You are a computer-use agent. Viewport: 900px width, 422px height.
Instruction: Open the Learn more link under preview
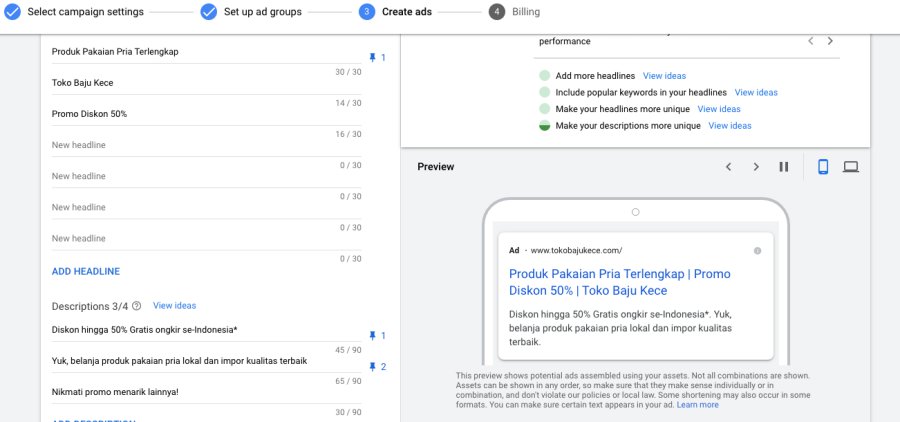pos(697,405)
